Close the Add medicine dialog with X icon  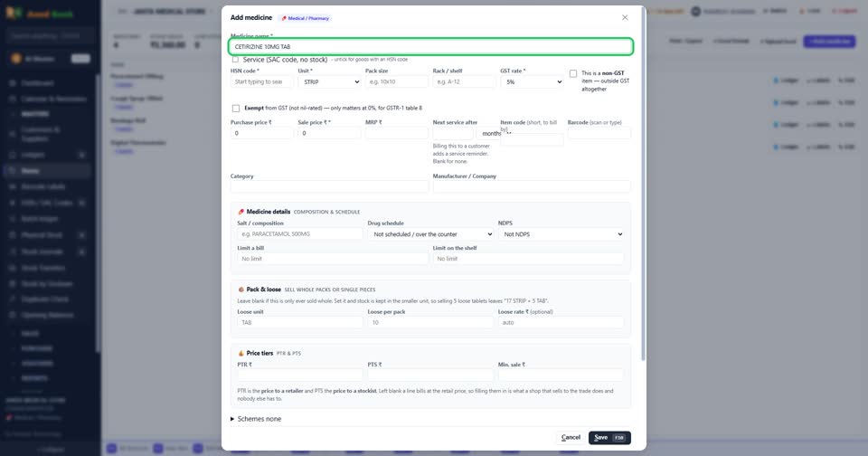point(625,18)
